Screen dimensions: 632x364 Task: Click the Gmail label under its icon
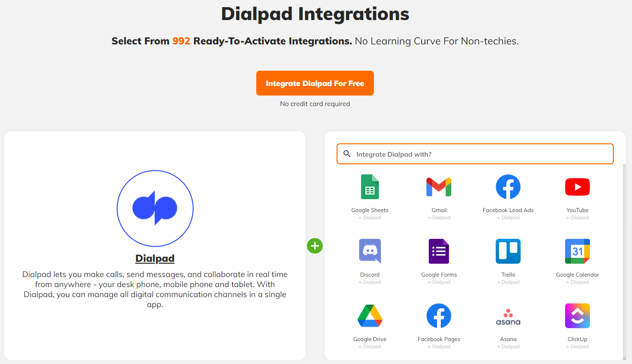coord(439,210)
